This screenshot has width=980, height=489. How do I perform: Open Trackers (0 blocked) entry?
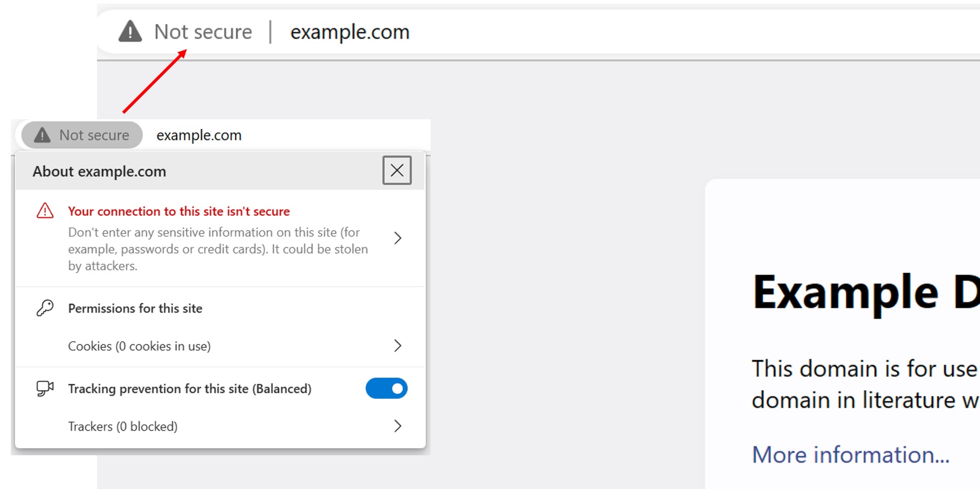coord(123,426)
